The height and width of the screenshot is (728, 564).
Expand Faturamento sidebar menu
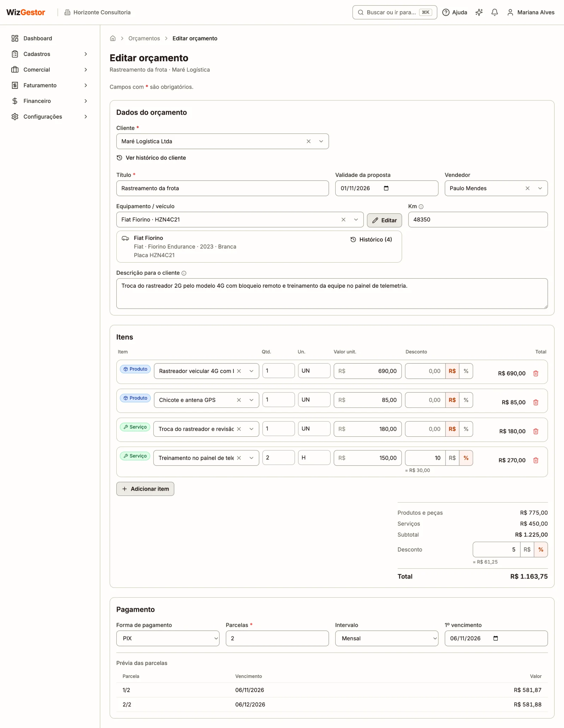tap(49, 85)
